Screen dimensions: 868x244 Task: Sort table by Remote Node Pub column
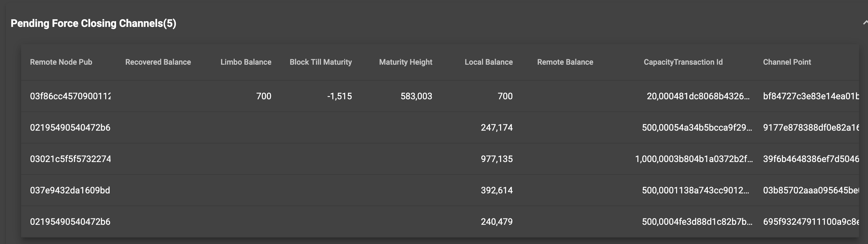tap(61, 62)
